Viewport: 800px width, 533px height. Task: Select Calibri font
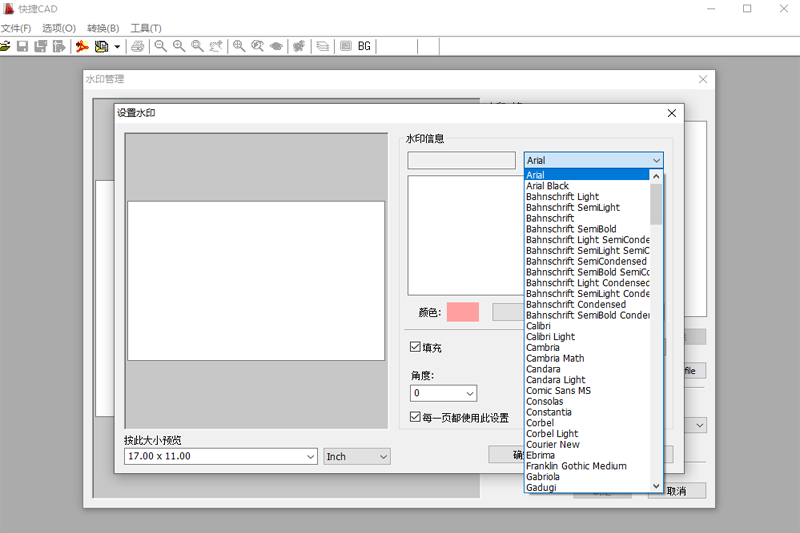tap(587, 326)
